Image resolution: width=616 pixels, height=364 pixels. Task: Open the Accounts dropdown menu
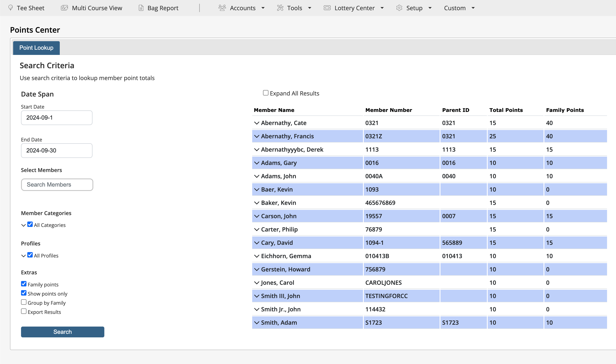[x=263, y=8]
